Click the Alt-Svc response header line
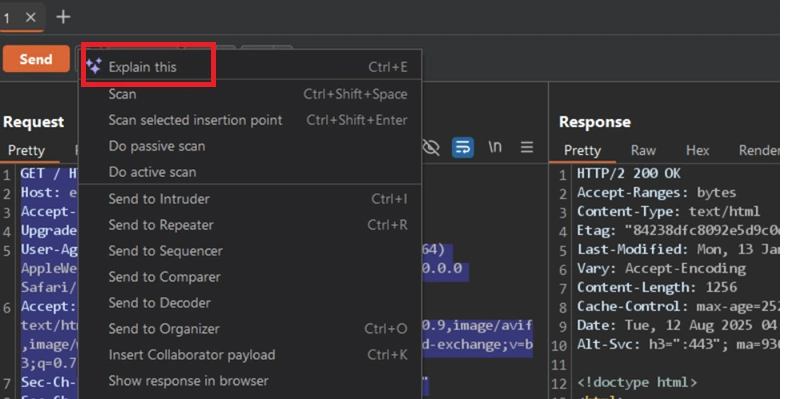 678,344
